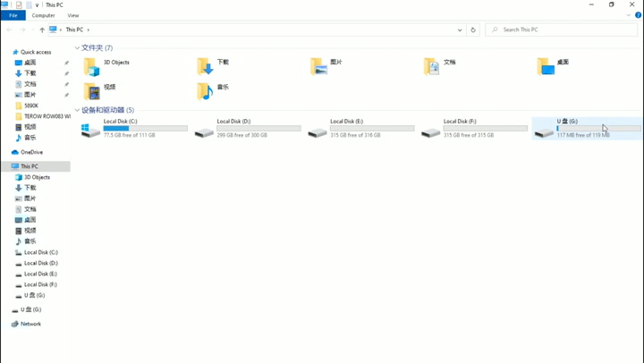The width and height of the screenshot is (644, 363).
Task: Select the Local Disk (E:) drive icon
Action: coord(318,132)
